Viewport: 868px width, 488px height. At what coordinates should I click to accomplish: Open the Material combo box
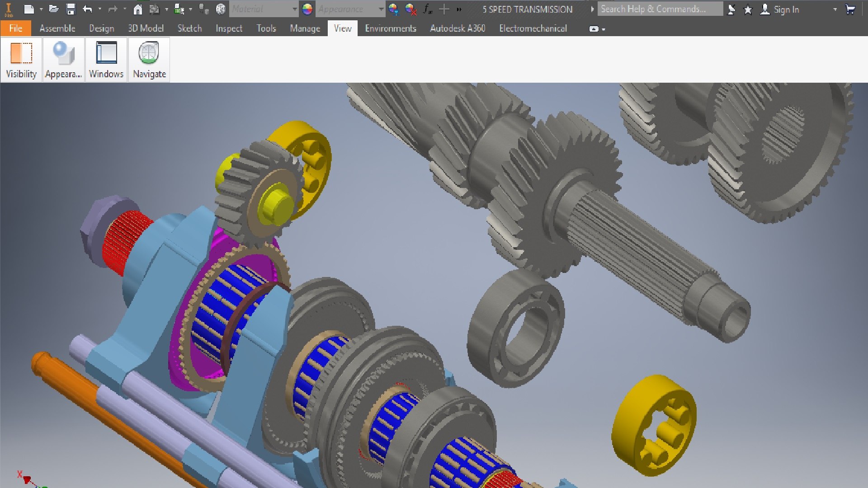click(x=264, y=9)
